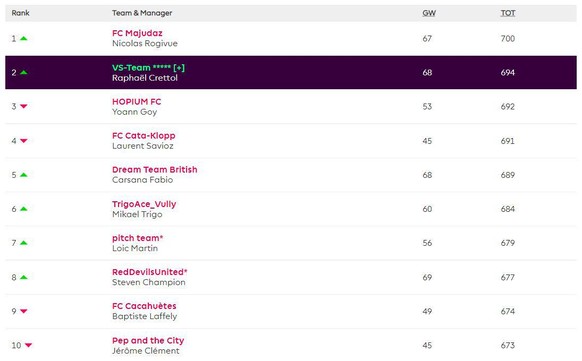Open HOPIUM FC team page
Image resolution: width=582 pixels, height=361 pixels.
pos(136,101)
